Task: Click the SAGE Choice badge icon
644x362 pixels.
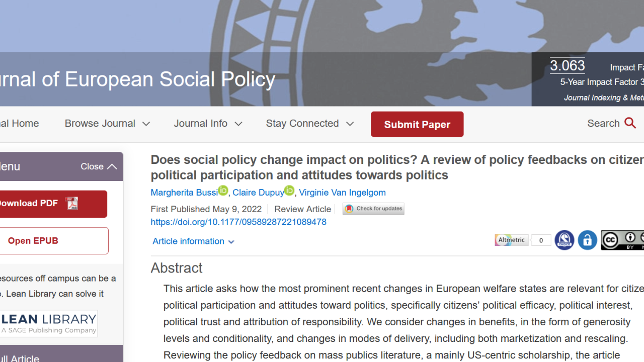Action: point(565,240)
